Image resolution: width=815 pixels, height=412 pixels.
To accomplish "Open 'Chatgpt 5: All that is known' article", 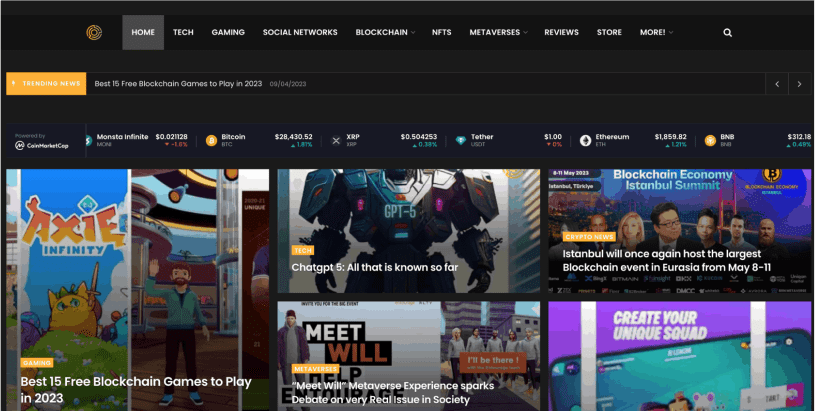I will [375, 268].
